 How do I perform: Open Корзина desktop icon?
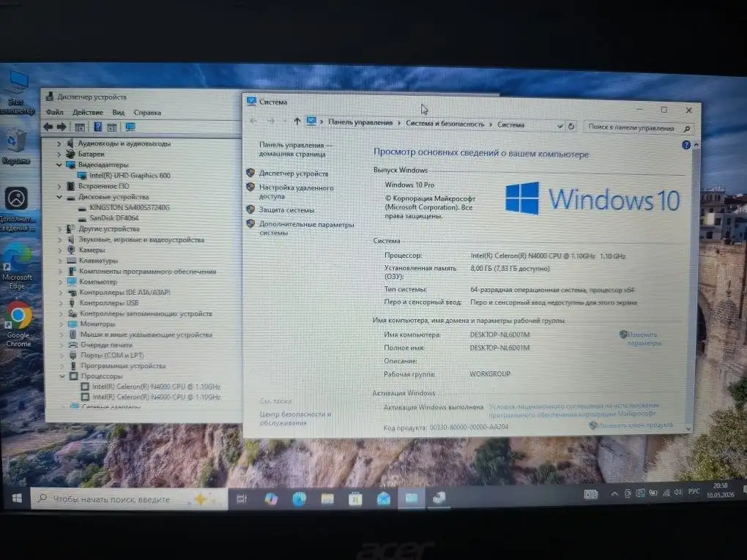15,146
